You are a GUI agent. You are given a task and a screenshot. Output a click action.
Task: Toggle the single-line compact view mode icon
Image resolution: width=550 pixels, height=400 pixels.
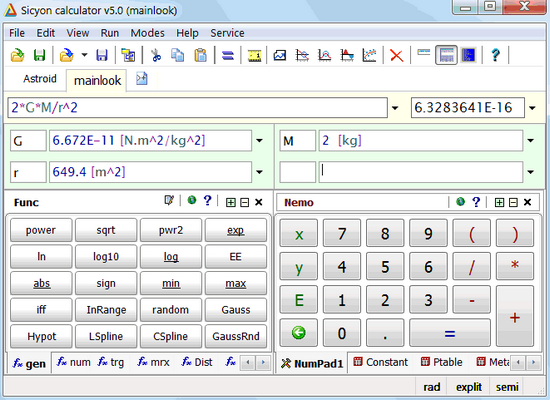423,53
